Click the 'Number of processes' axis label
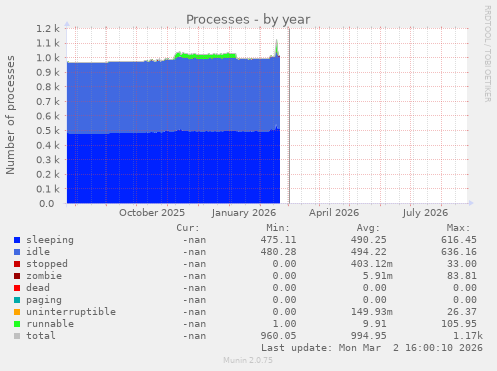497x371 pixels. [10, 115]
